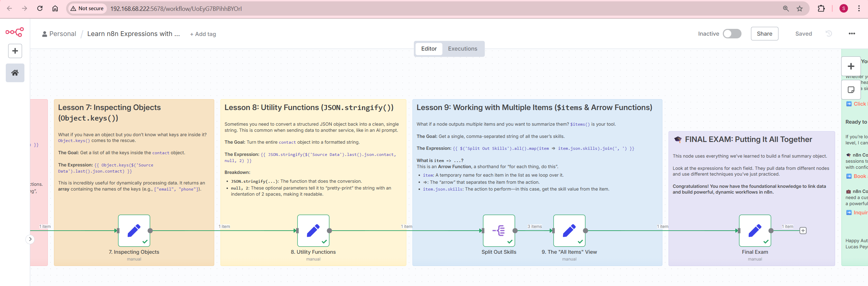
Task: Click the Lesson 9 sticky note title
Action: 534,108
